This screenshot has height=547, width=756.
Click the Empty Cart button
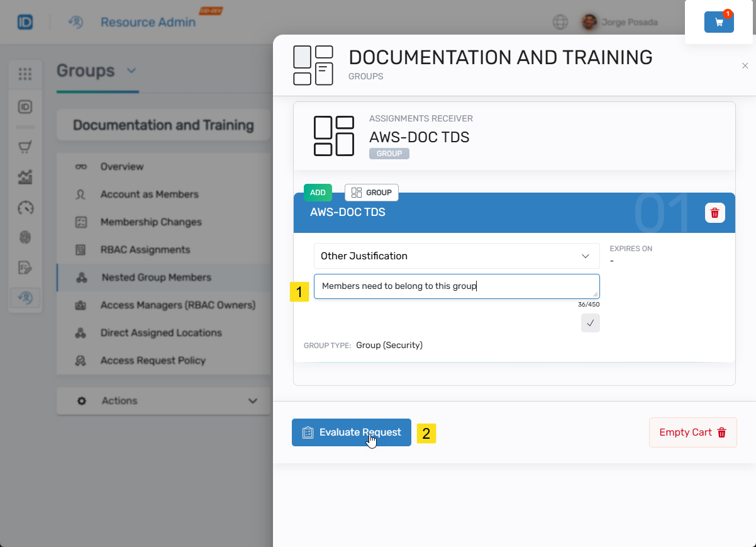(692, 432)
